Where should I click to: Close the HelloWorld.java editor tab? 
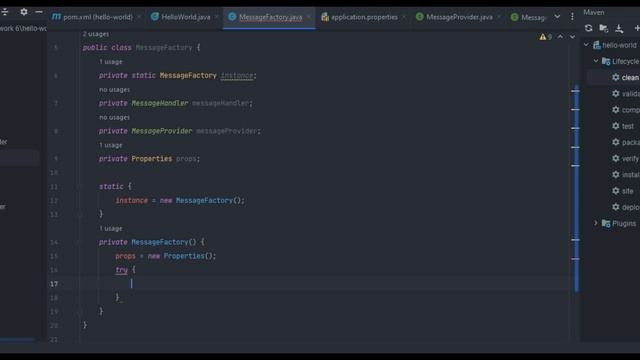tap(217, 17)
